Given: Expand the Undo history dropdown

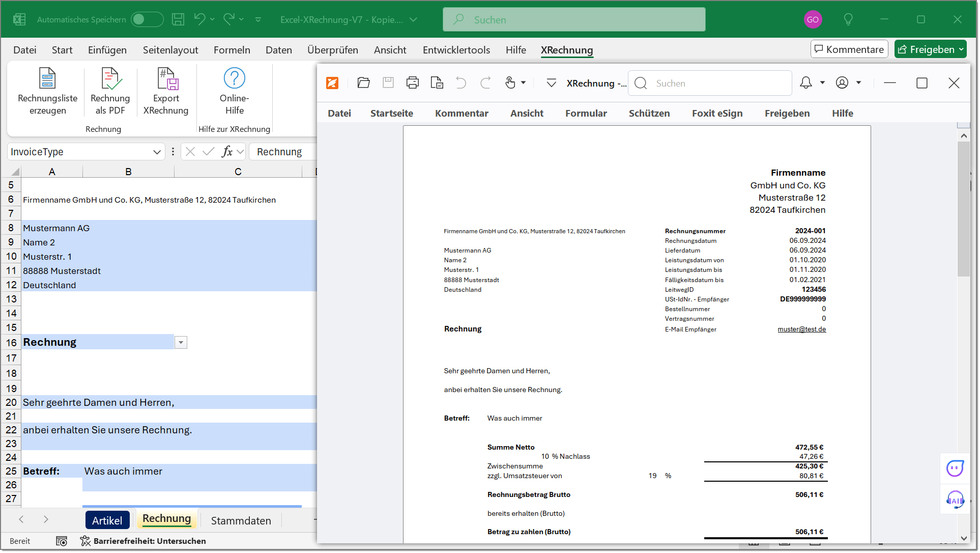Looking at the screenshot, I should click(213, 19).
